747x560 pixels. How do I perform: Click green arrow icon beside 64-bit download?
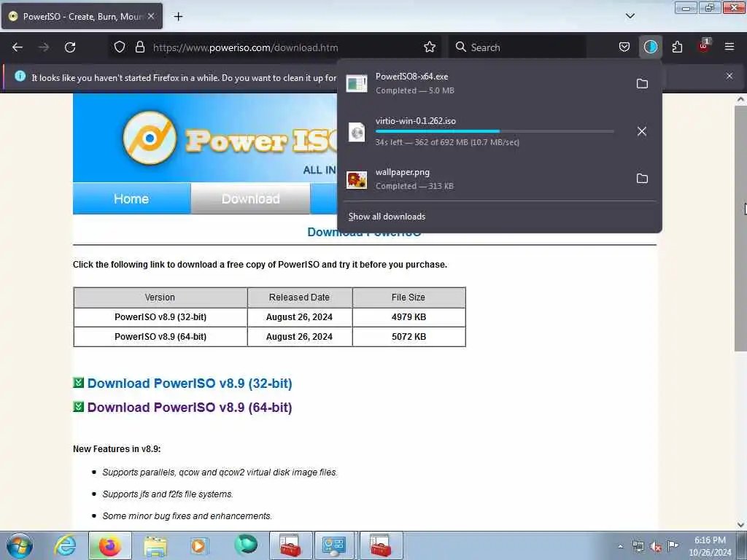coord(79,407)
